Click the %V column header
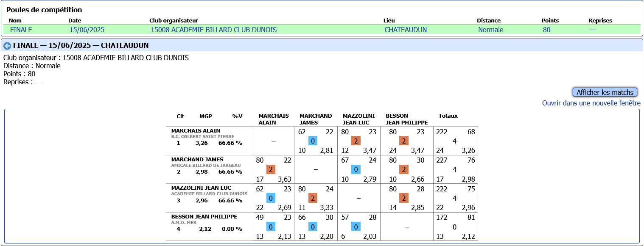The image size is (644, 246). [237, 116]
